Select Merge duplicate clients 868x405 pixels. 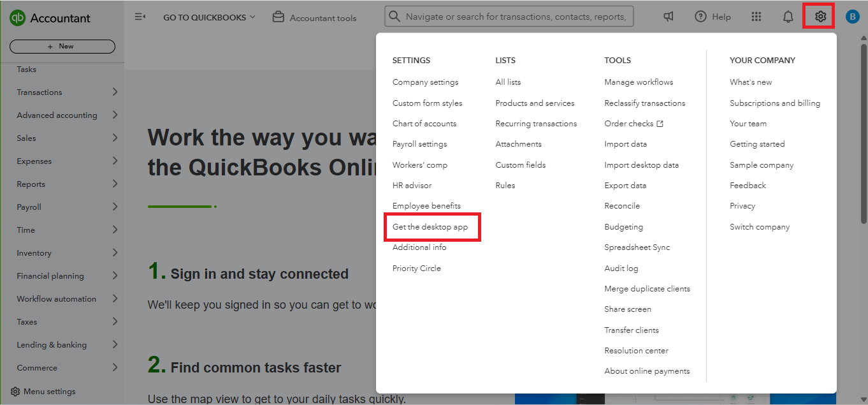(647, 289)
